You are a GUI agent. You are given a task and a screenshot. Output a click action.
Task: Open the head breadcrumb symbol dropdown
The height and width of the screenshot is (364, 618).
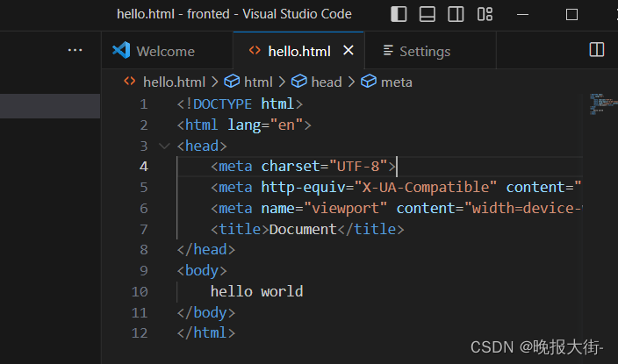[317, 82]
